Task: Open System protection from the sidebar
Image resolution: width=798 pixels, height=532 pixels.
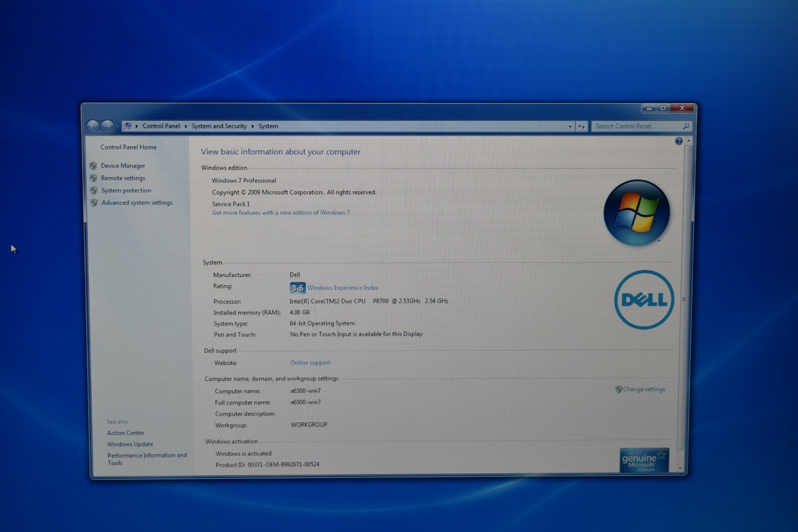Action: click(x=126, y=190)
